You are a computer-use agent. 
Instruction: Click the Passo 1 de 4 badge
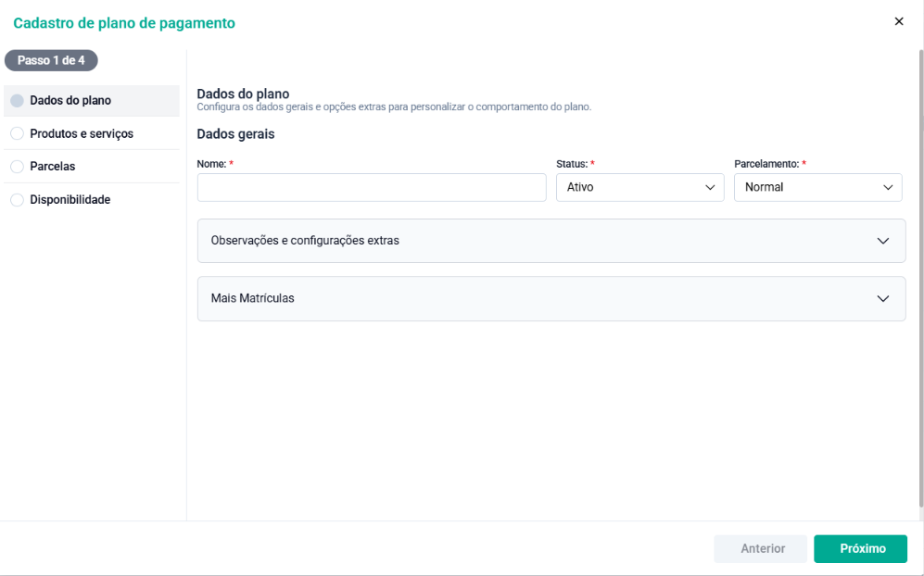(51, 60)
